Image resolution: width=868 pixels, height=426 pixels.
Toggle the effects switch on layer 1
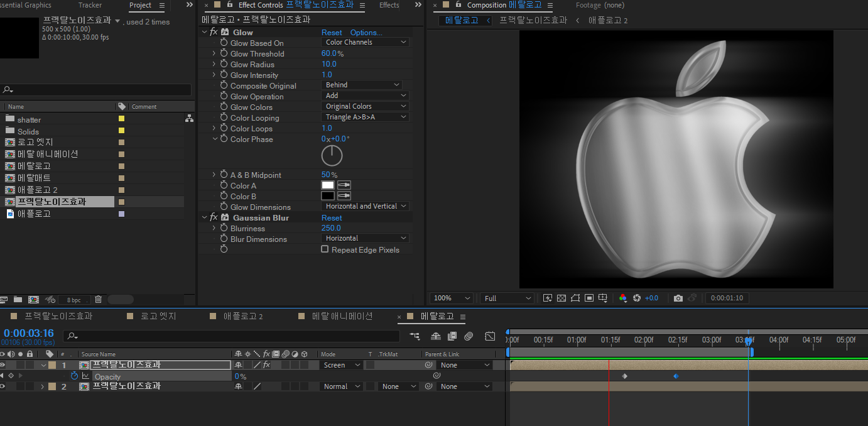266,365
